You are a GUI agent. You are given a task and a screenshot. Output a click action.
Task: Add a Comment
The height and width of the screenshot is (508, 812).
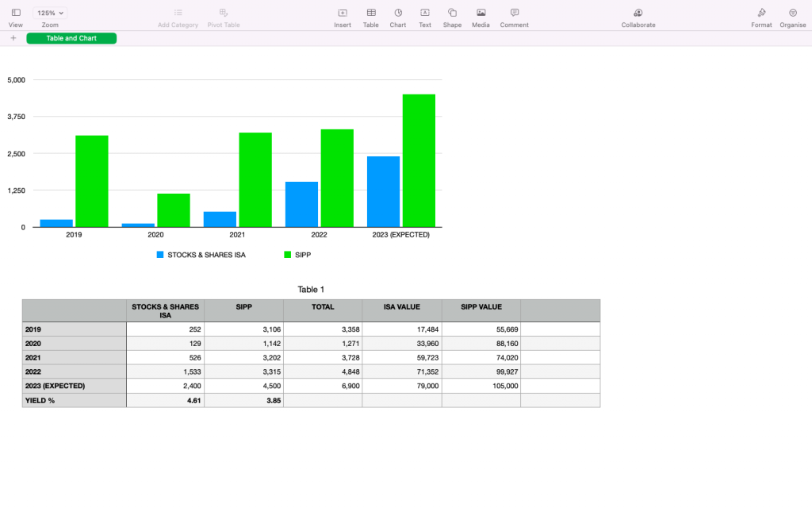click(515, 13)
